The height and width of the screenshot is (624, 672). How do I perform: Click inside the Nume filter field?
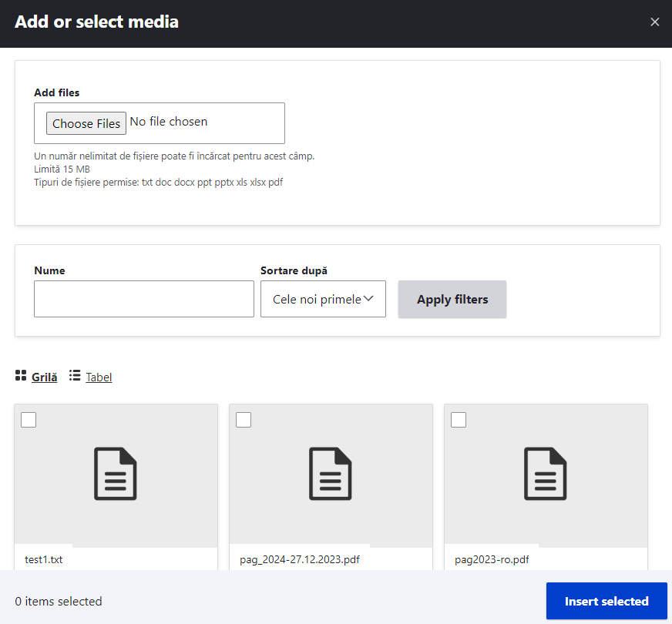pyautogui.click(x=143, y=299)
